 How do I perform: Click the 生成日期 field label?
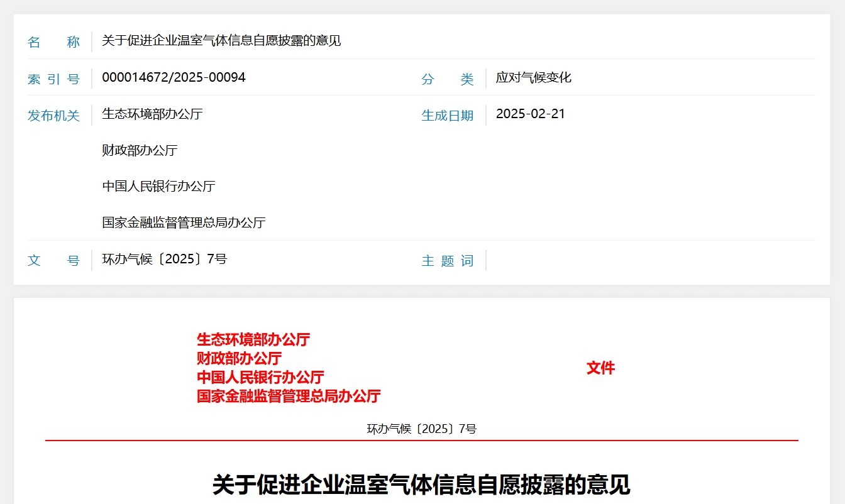pyautogui.click(x=448, y=114)
